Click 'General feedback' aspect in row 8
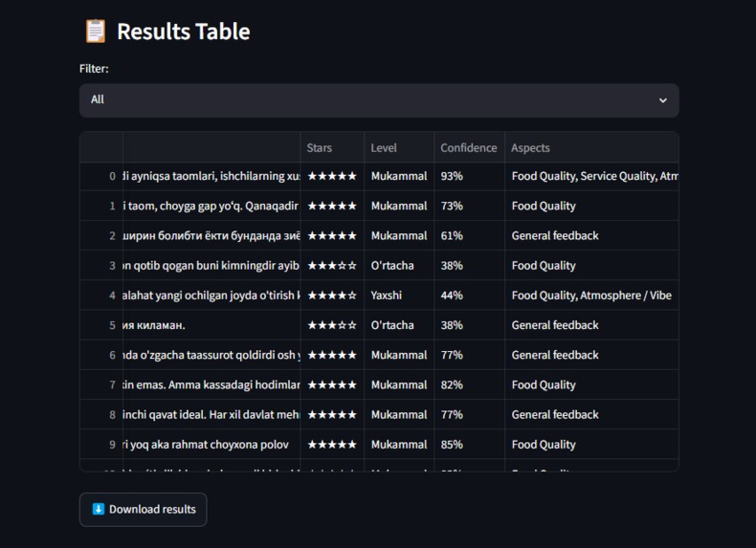The height and width of the screenshot is (548, 756). (x=591, y=415)
